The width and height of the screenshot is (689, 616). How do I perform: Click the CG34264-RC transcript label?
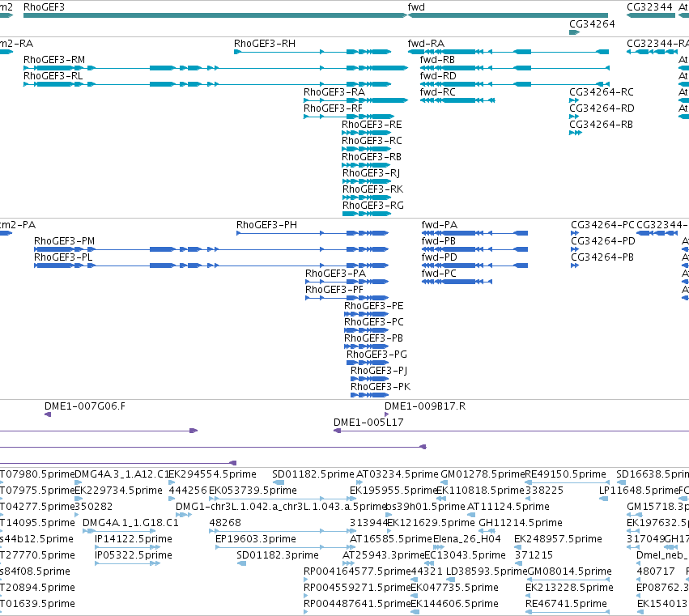602,92
